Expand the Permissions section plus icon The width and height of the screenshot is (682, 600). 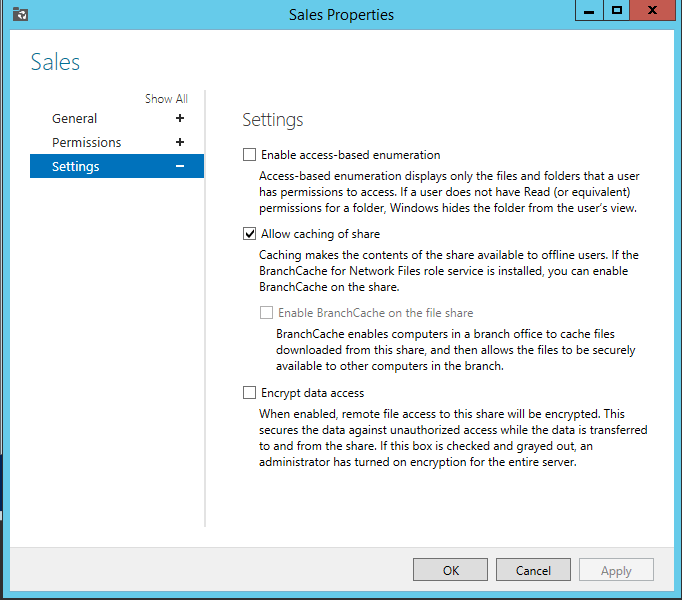click(x=180, y=142)
